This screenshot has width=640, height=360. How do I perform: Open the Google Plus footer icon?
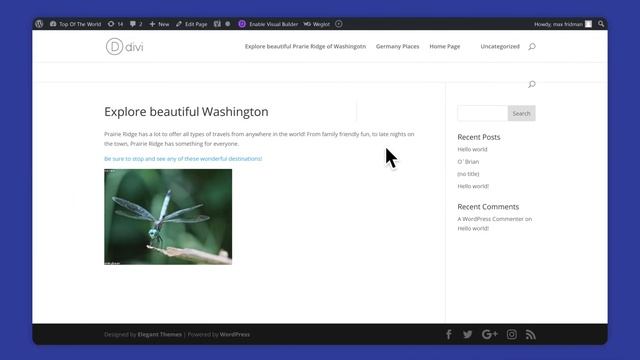[489, 335]
